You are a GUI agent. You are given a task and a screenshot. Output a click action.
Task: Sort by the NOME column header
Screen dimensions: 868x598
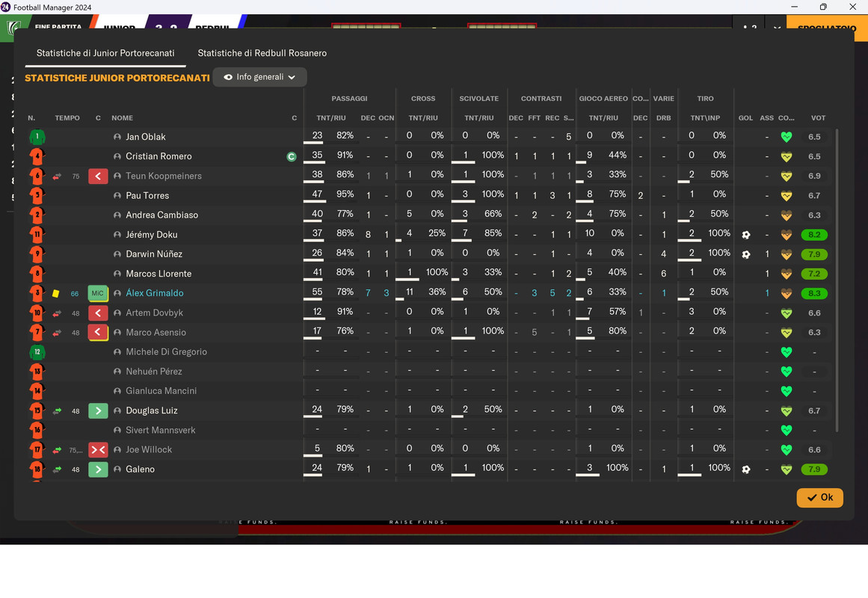pyautogui.click(x=123, y=118)
